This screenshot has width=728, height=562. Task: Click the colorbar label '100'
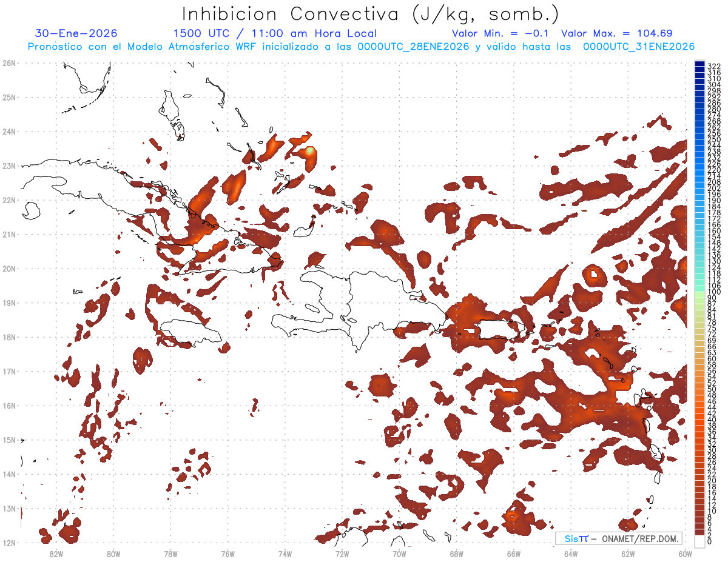[x=714, y=293]
